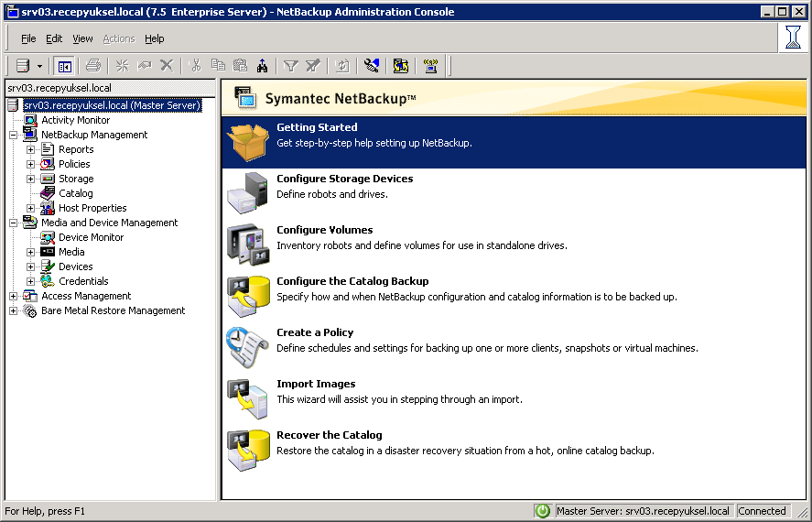Expand the Policies node

30,164
